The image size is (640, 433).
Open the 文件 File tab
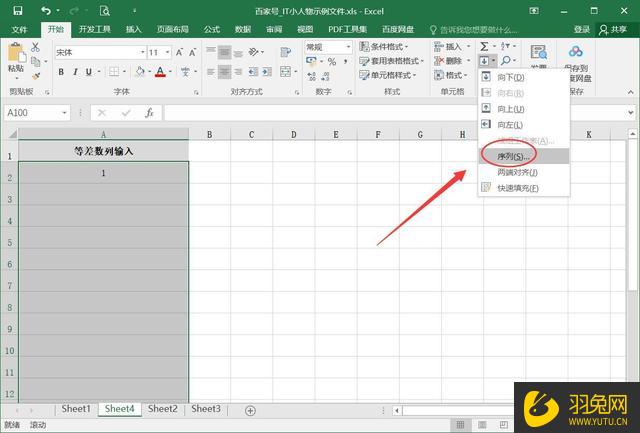pyautogui.click(x=19, y=29)
